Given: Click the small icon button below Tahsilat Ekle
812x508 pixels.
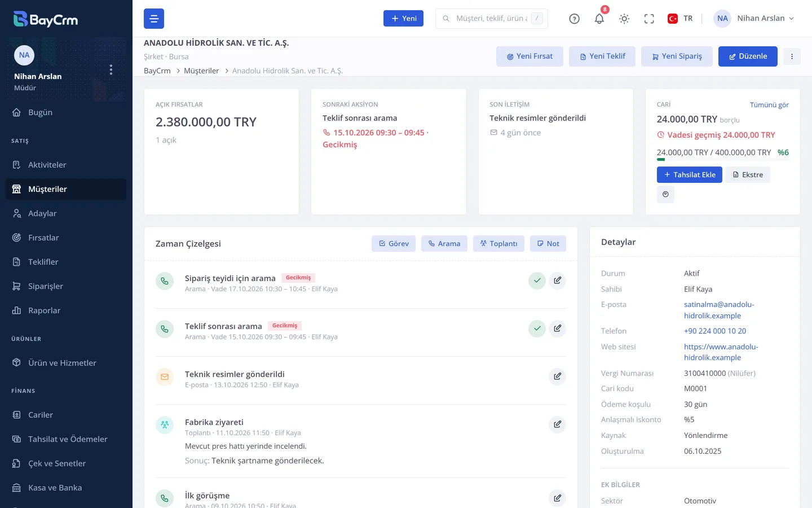Looking at the screenshot, I should tap(665, 195).
